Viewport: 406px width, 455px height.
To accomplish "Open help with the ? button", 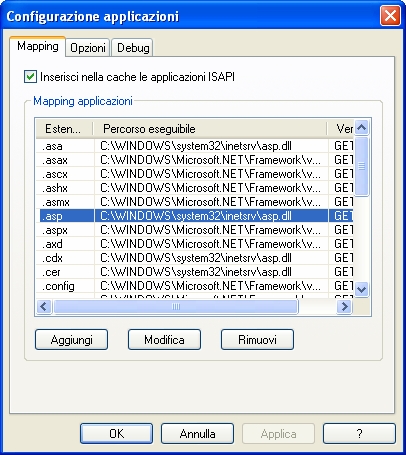I will [x=359, y=434].
